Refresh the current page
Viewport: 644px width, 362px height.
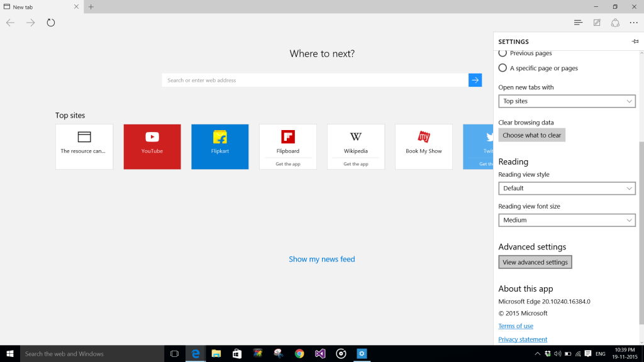point(50,23)
